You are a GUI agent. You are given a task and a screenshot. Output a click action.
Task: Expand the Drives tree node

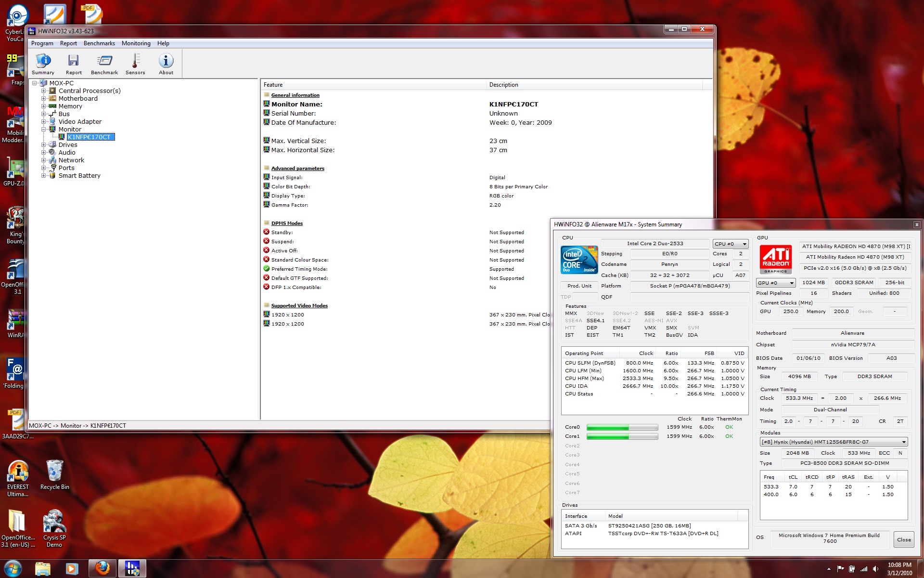[43, 144]
